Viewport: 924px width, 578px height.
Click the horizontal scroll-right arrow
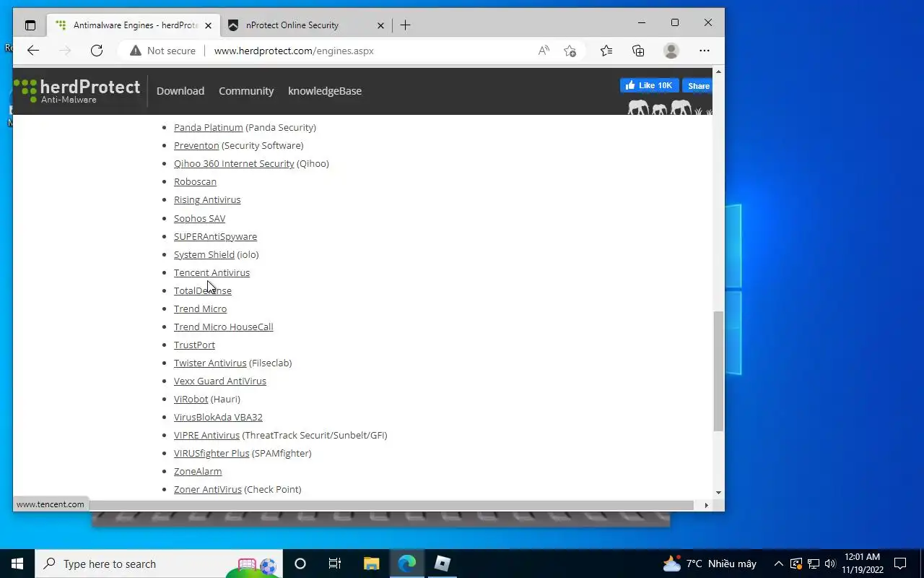coord(706,505)
